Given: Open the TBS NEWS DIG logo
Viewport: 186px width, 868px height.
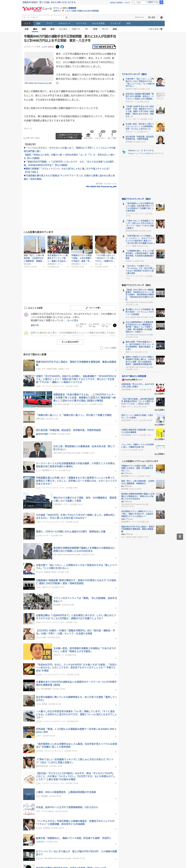Looking at the screenshot, I should pos(104,47).
